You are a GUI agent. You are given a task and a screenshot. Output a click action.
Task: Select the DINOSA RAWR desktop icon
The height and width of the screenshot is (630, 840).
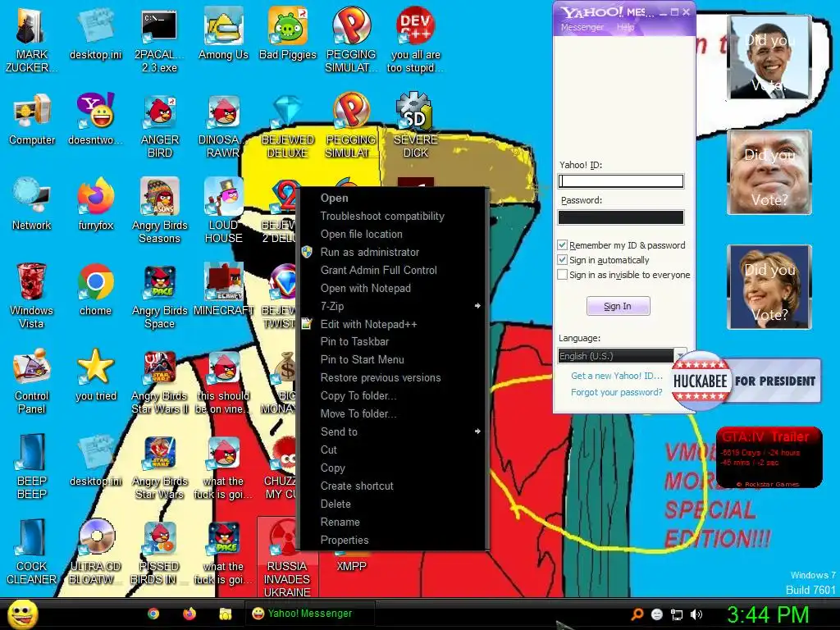coord(222,126)
